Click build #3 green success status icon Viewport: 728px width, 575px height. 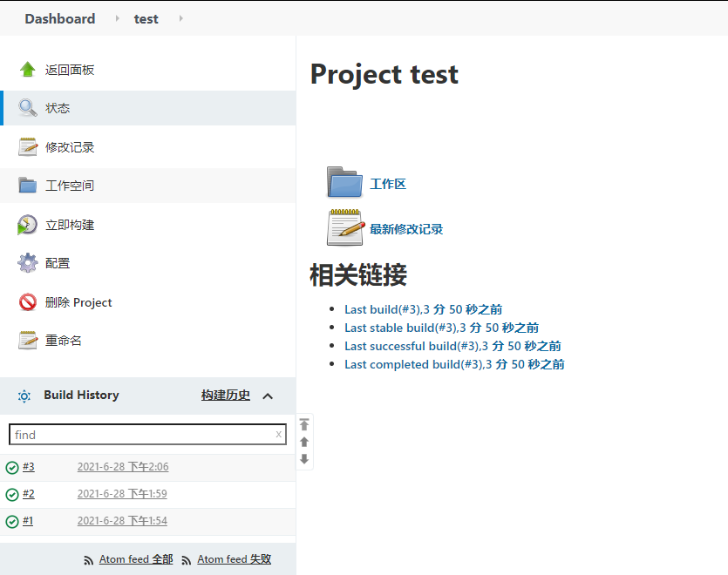(x=12, y=468)
